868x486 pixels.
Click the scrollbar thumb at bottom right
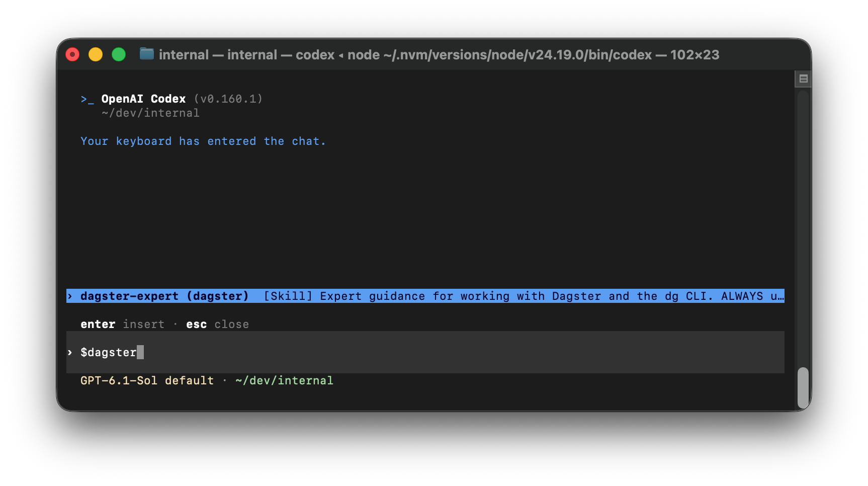tap(803, 388)
